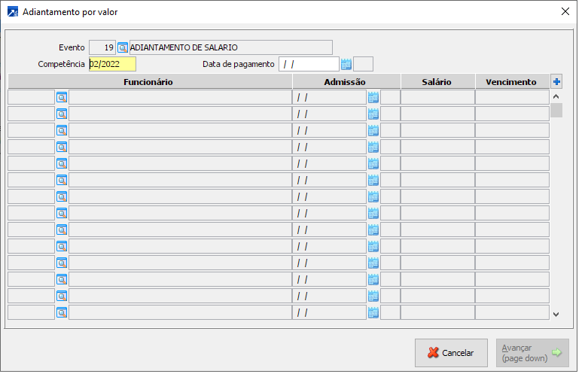Click the Salário field in the first row

[x=437, y=97]
